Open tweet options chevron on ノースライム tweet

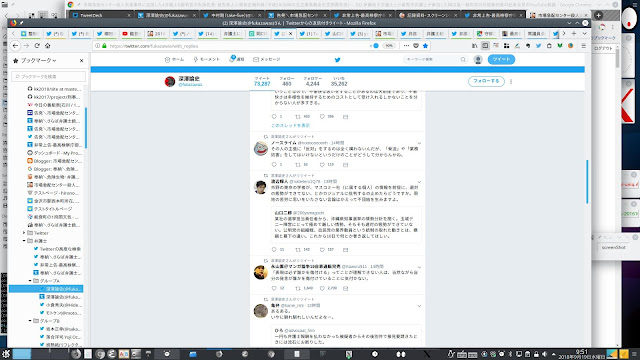click(x=419, y=143)
